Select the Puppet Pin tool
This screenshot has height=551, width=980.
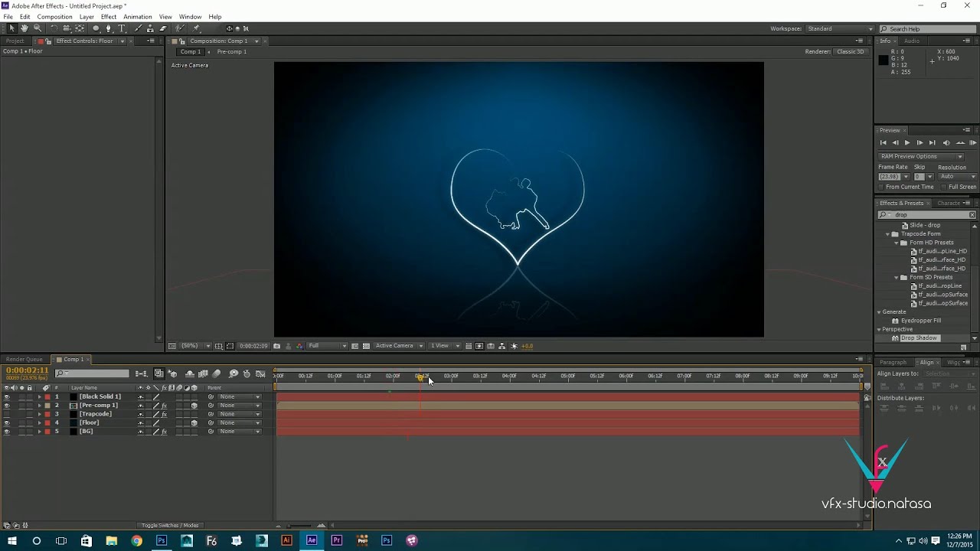point(196,28)
